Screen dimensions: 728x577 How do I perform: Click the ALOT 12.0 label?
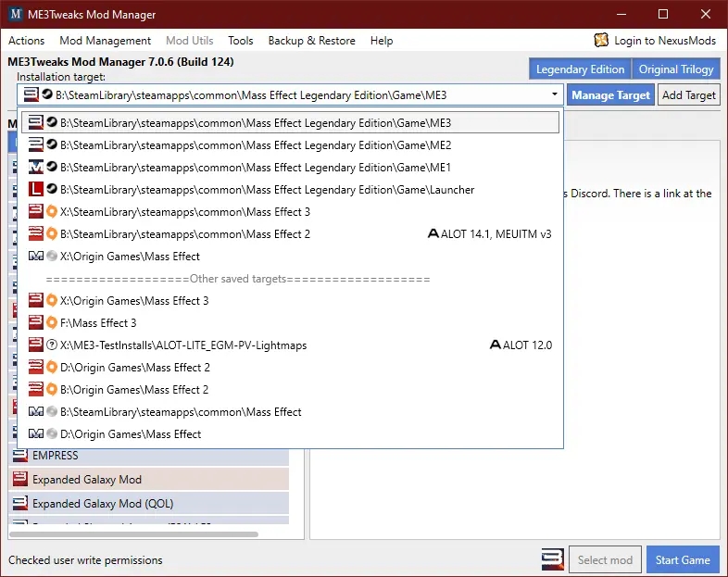(x=527, y=345)
